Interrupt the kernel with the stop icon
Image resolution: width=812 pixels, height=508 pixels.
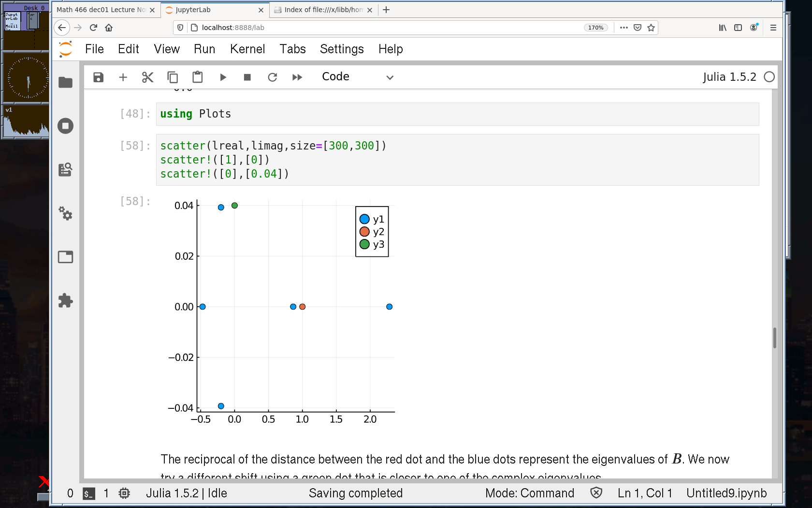point(247,77)
